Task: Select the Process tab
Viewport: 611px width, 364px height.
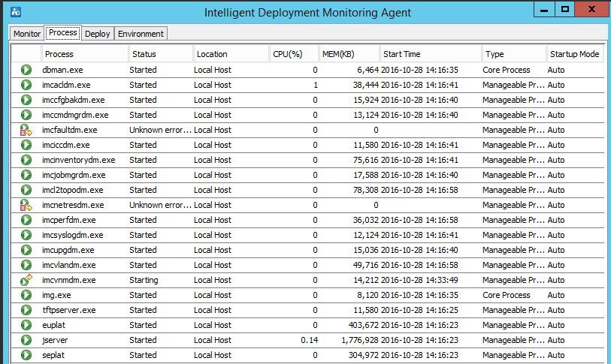Action: pos(62,33)
